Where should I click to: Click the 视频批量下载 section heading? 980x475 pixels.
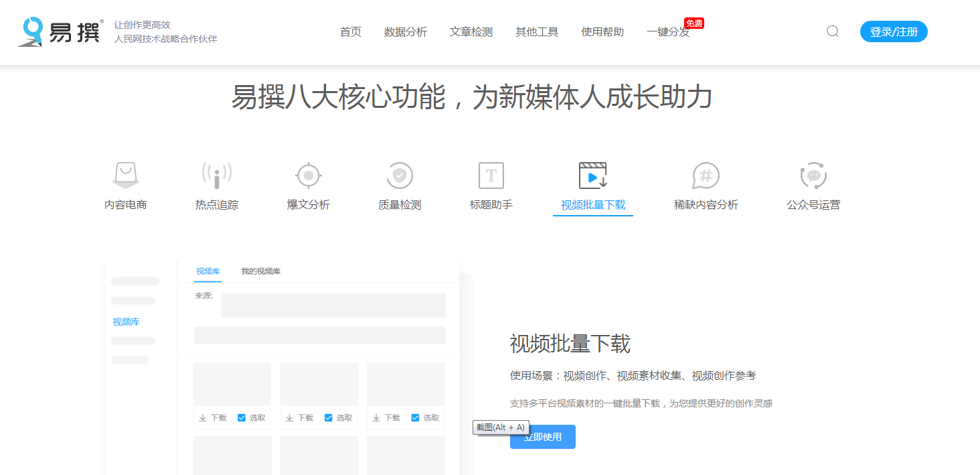(570, 344)
